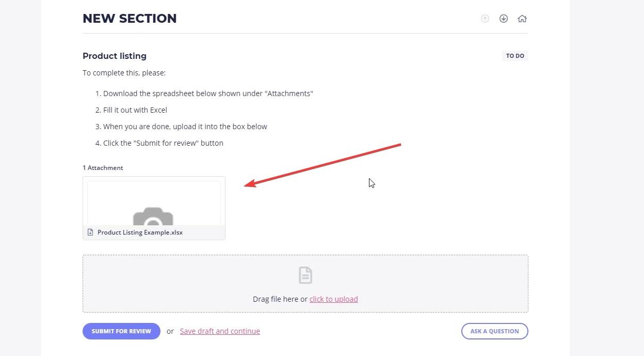Viewport: 644px width, 356px height.
Task: Open the Product Listing Example.xlsx file name
Action: tap(140, 233)
